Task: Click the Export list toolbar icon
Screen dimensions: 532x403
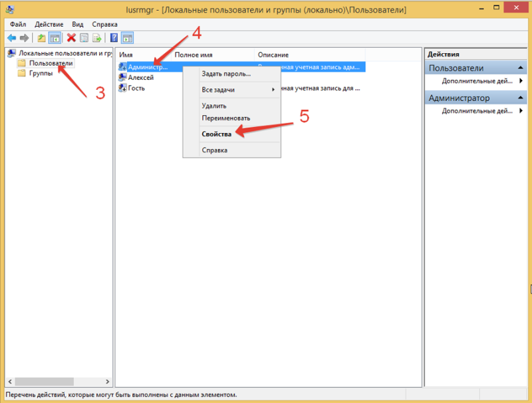Action: [97, 37]
